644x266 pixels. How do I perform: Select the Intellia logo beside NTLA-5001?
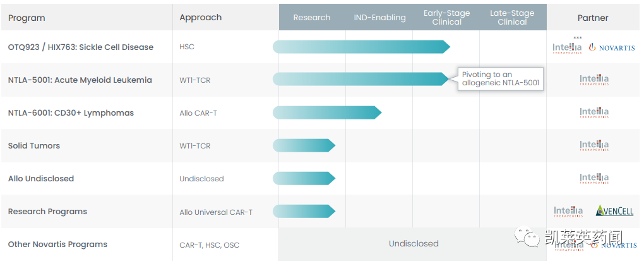594,80
